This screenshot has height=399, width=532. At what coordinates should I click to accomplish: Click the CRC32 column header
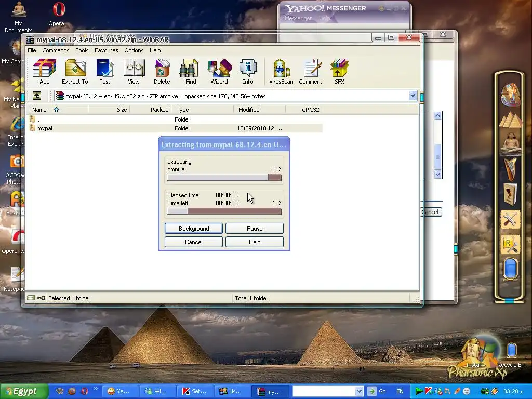click(x=304, y=110)
